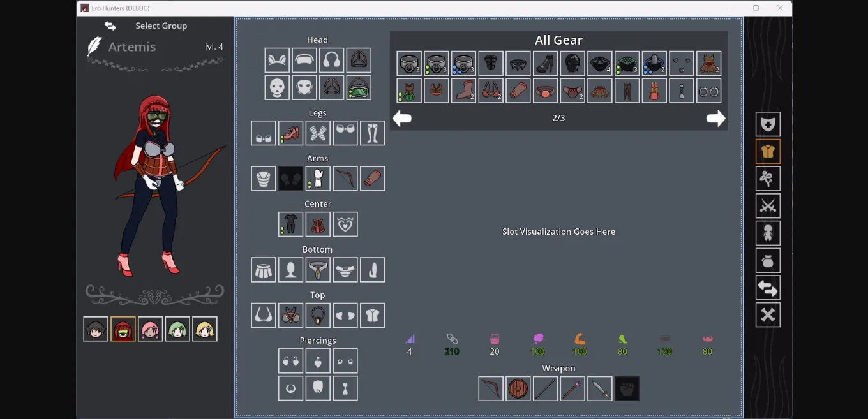Click the headphones slot under Head
The width and height of the screenshot is (868, 419).
[x=331, y=61]
